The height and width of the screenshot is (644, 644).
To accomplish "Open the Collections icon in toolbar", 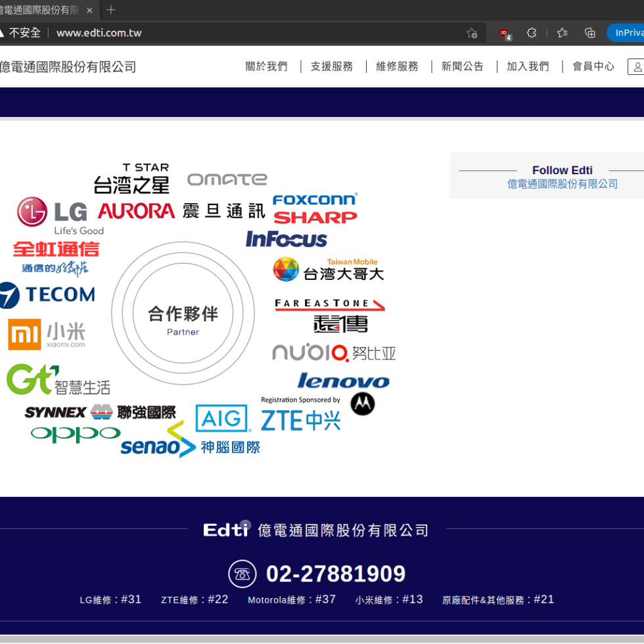I will [x=590, y=33].
